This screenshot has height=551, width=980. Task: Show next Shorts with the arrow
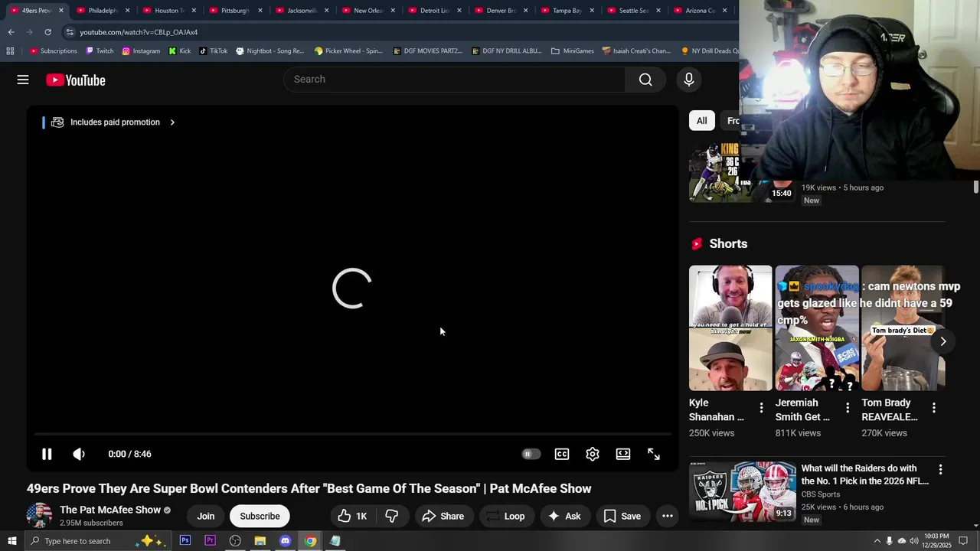pyautogui.click(x=943, y=341)
